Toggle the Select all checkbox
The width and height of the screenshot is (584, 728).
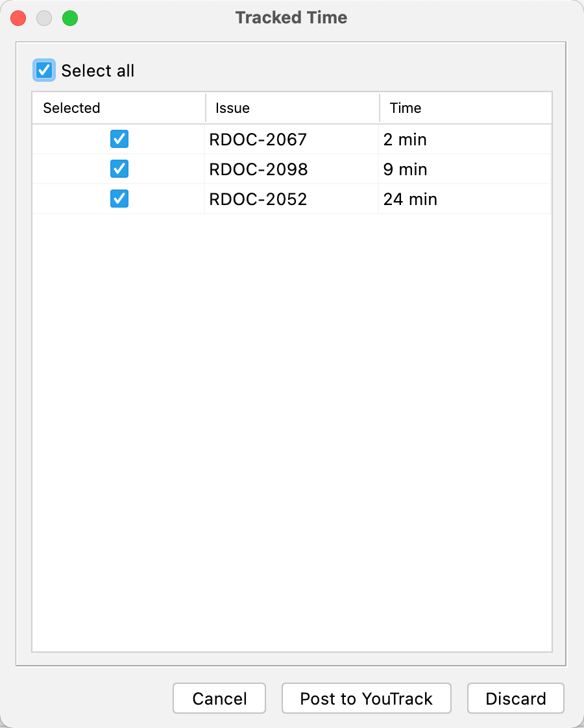click(43, 70)
